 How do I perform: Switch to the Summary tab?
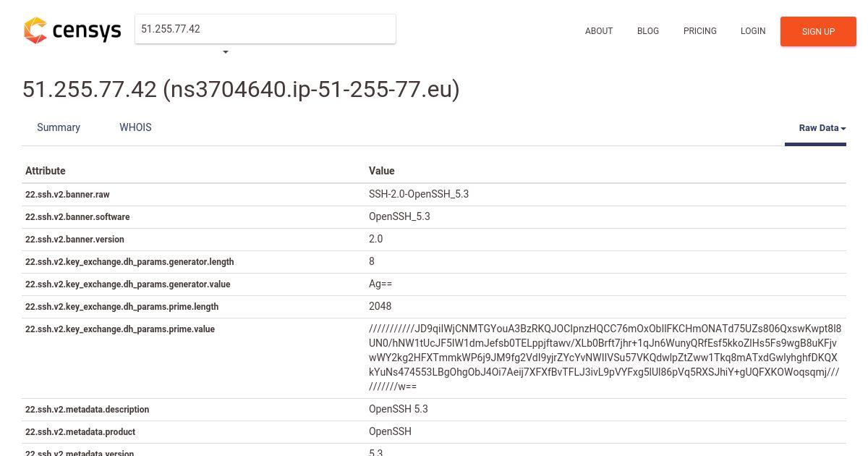pyautogui.click(x=59, y=127)
